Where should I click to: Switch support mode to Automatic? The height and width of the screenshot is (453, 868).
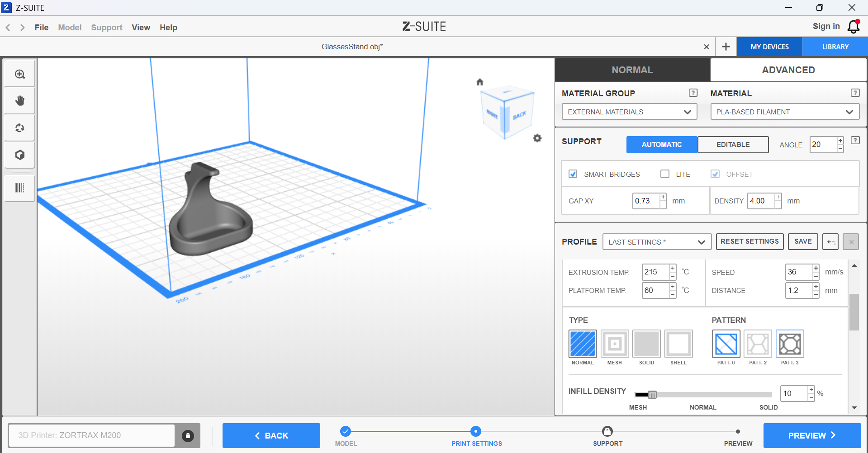coord(662,145)
